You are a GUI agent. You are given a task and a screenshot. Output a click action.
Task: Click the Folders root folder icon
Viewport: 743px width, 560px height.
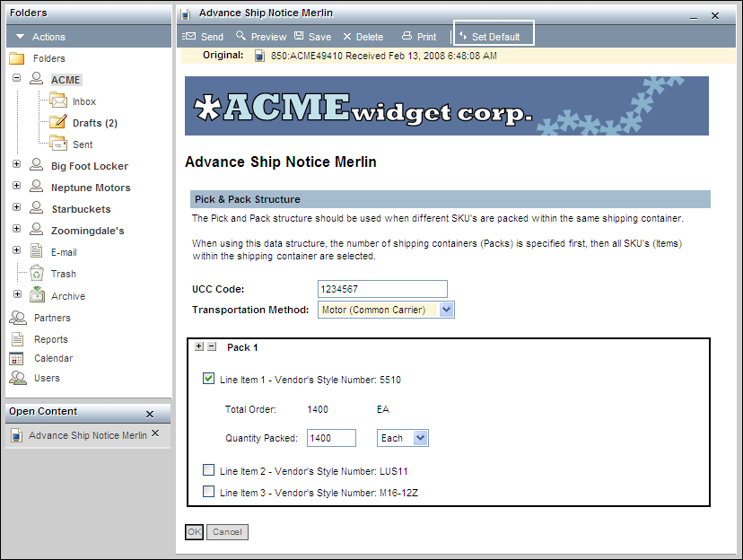tap(16, 58)
